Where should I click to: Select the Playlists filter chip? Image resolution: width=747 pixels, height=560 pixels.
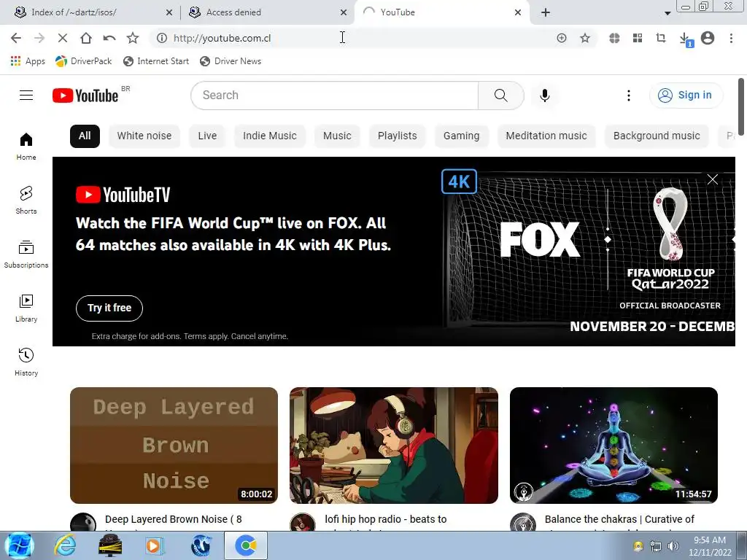pos(398,136)
